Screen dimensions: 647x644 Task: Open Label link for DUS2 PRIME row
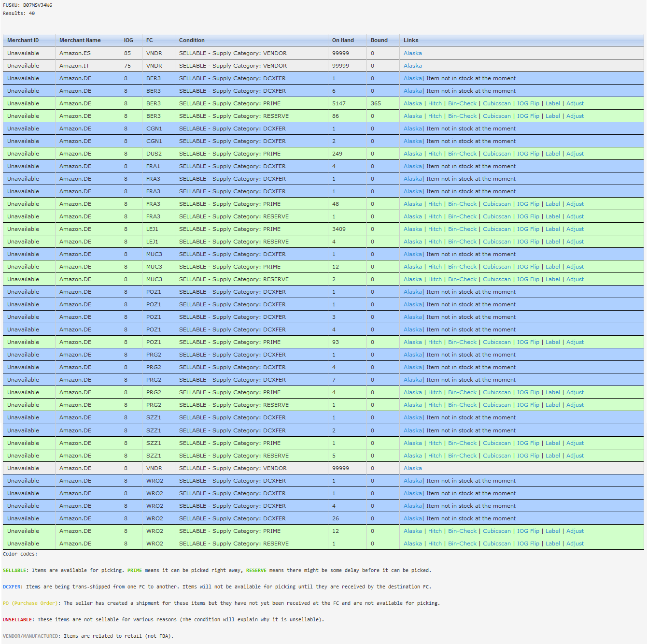tap(552, 154)
